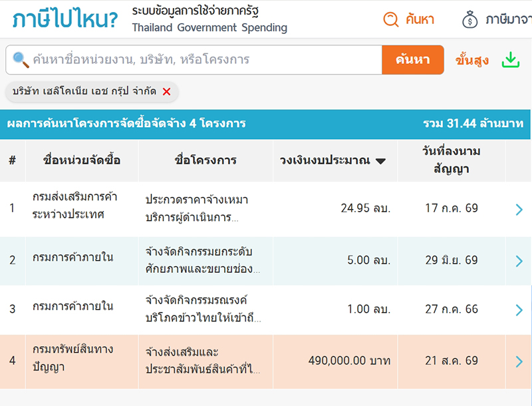This screenshot has height=406, width=532.
Task: Click the ภาษีไปไหน? site logo
Action: click(65, 19)
